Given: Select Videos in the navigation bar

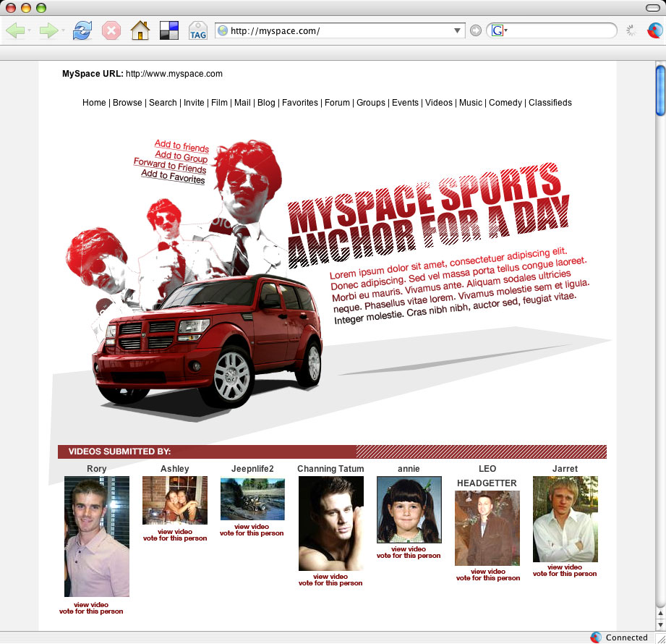Looking at the screenshot, I should pos(439,103).
